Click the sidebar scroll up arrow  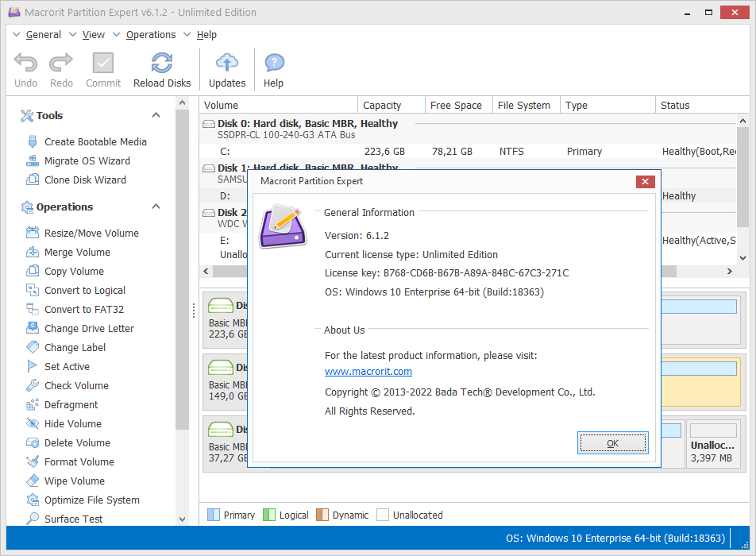[x=183, y=102]
